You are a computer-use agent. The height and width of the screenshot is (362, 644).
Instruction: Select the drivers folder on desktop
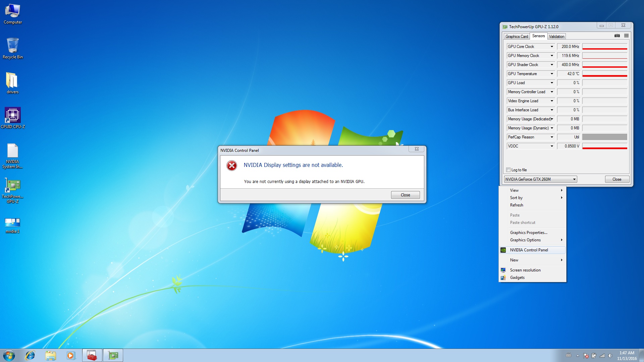13,83
